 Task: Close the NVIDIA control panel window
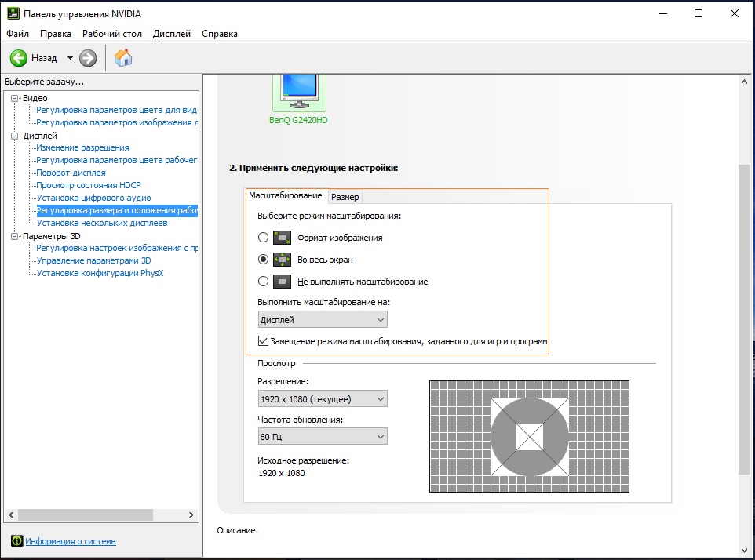735,13
